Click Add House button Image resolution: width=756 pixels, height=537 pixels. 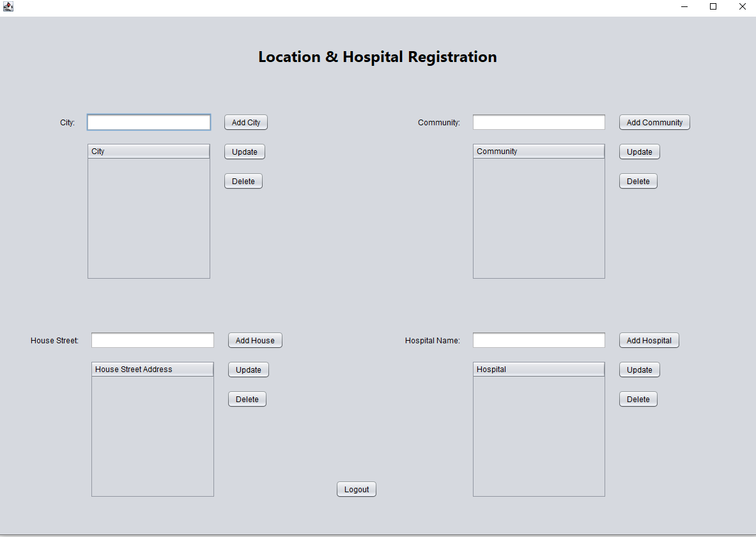click(x=255, y=340)
